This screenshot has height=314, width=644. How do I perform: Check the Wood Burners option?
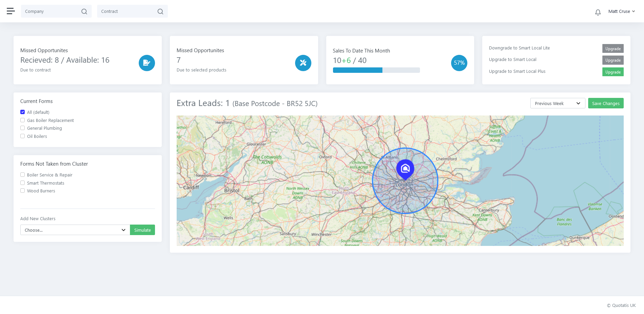pyautogui.click(x=23, y=191)
